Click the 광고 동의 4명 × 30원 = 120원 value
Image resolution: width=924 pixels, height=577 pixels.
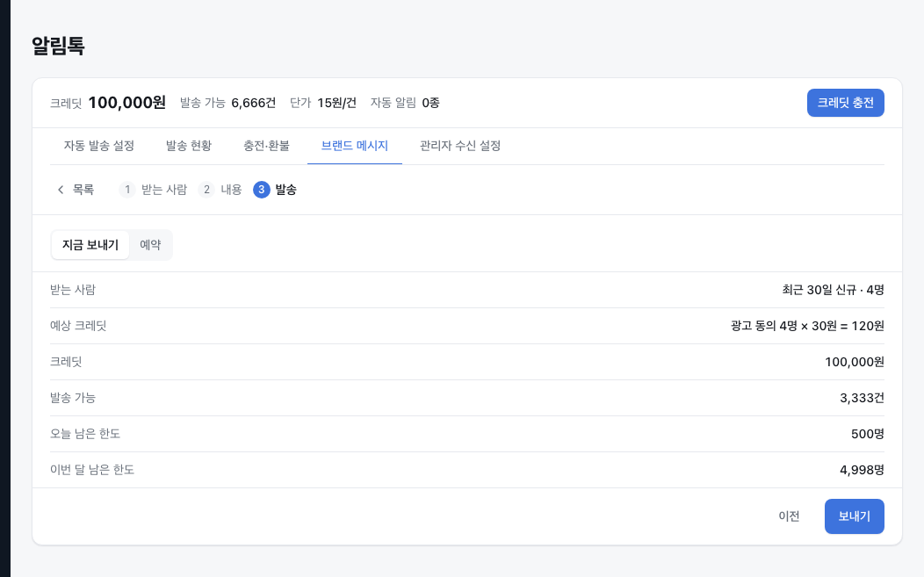[807, 326]
